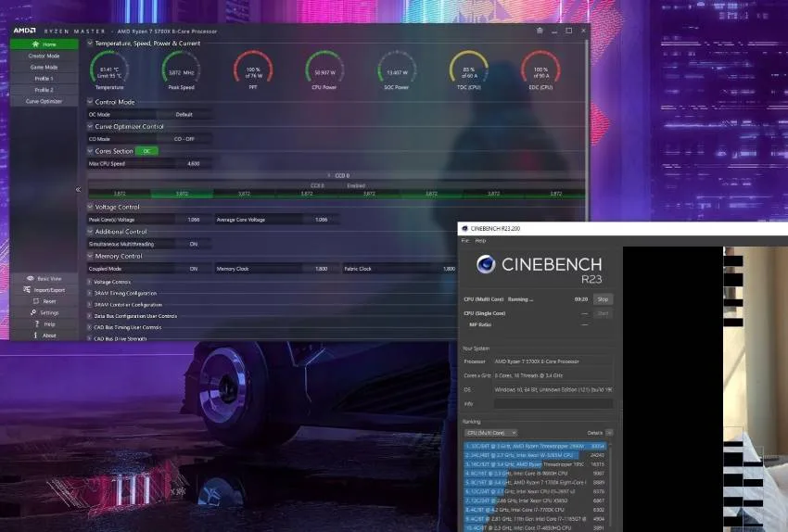This screenshot has height=532, width=788.
Task: Toggle Coupled Mode ON value
Action: pos(194,269)
